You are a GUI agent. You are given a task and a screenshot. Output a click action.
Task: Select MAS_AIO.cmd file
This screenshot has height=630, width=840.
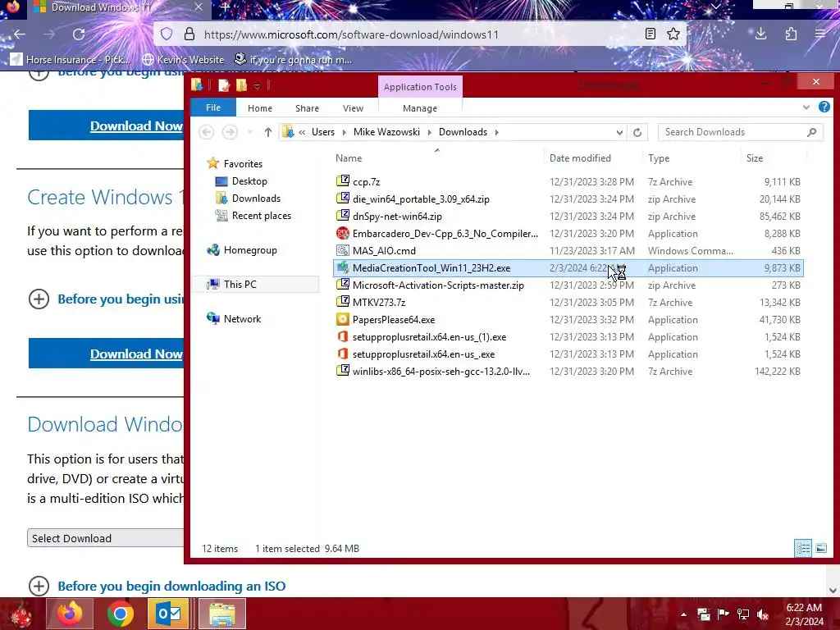click(568, 251)
